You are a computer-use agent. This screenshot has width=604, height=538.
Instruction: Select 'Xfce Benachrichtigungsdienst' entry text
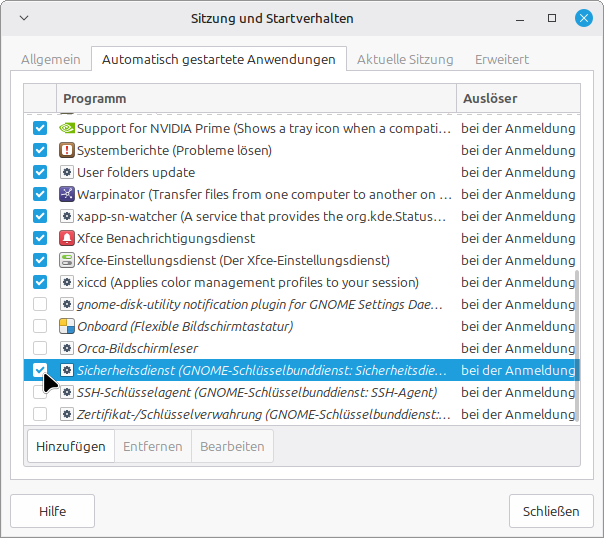click(166, 238)
